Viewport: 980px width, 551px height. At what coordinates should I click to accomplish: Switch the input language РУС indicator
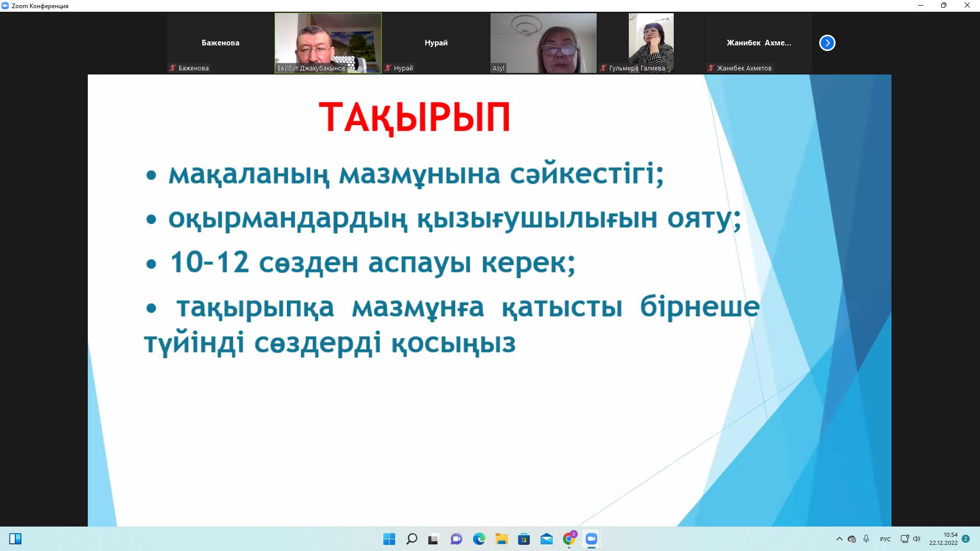(886, 539)
